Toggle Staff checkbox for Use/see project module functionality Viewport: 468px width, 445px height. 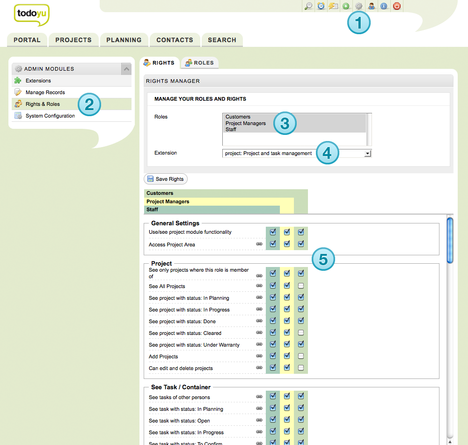point(273,232)
